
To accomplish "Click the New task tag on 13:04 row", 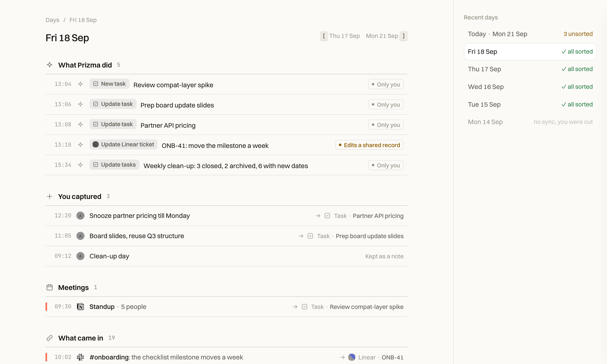I will tap(110, 84).
